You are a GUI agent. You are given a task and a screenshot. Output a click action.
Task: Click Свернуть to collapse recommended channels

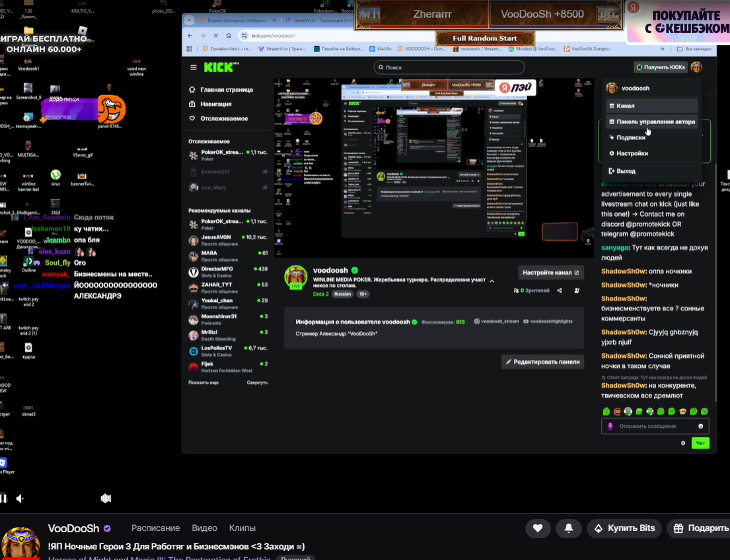tap(257, 382)
